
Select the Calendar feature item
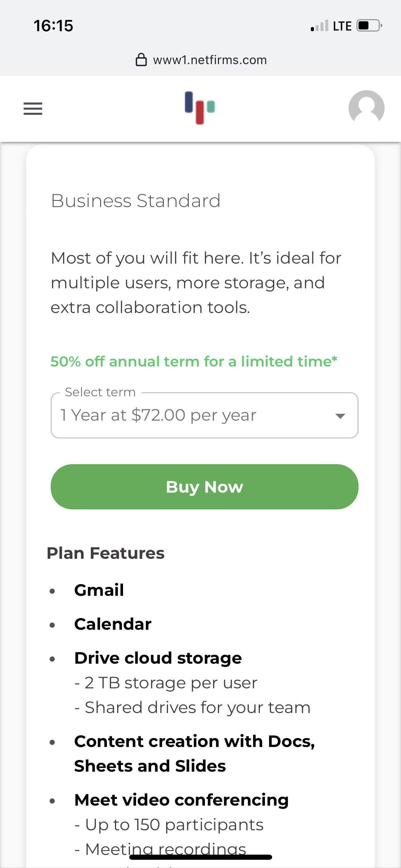pos(113,624)
